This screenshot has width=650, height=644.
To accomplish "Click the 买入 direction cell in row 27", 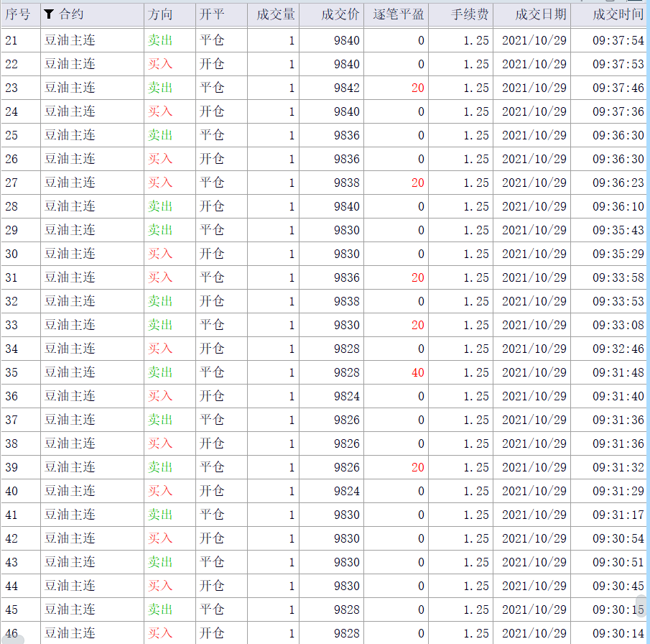I will [x=160, y=183].
